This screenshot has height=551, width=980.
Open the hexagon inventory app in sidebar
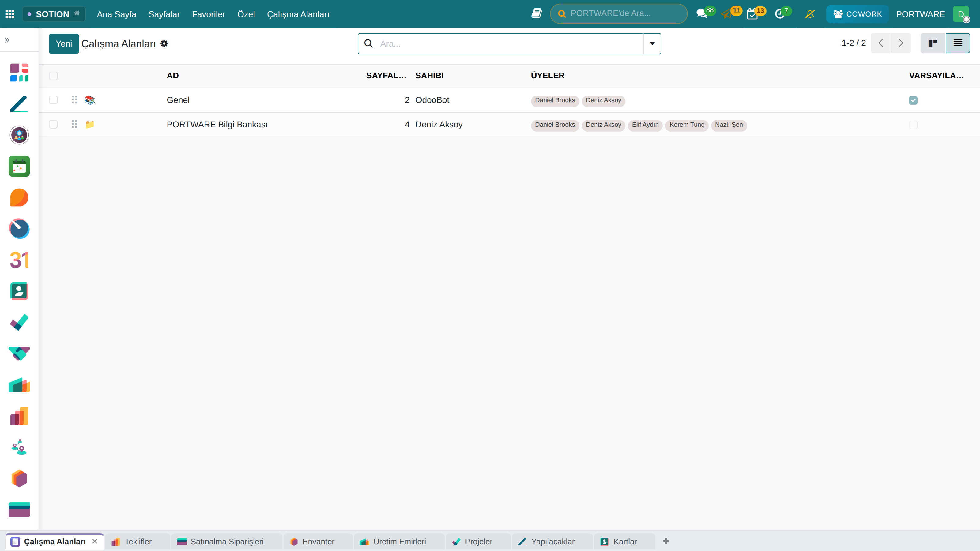(x=19, y=478)
